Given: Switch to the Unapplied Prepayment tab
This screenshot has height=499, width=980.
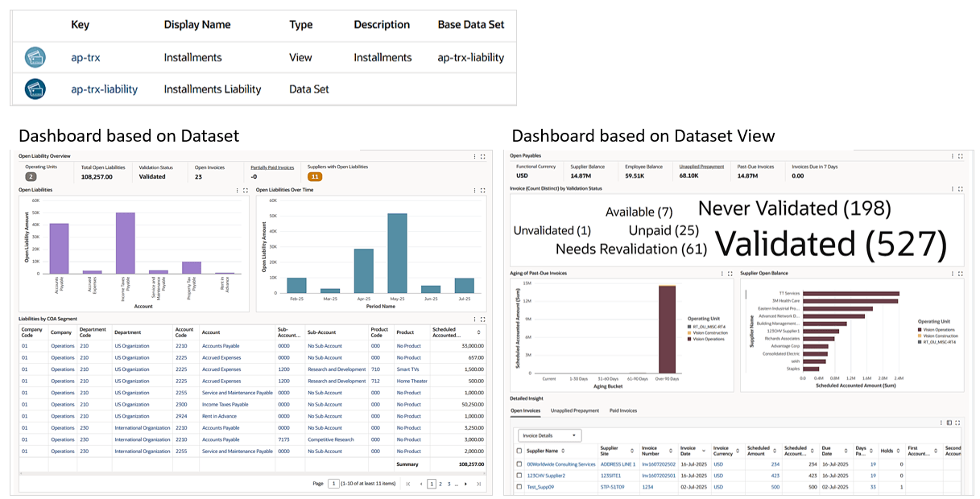Looking at the screenshot, I should [x=575, y=410].
